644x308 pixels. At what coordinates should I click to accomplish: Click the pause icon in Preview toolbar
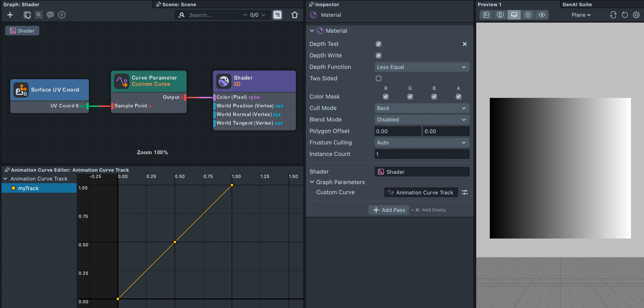point(528,15)
